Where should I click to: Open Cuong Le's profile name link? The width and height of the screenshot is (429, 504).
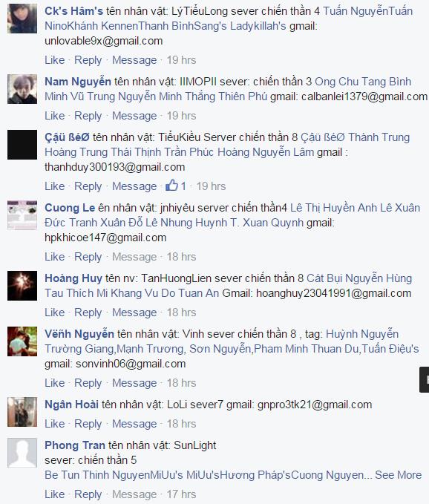pos(70,208)
